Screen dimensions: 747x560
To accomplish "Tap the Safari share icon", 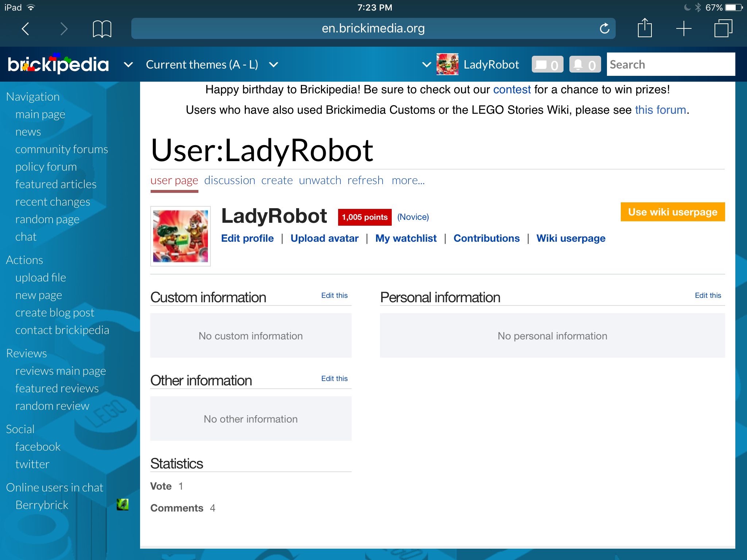I will tap(645, 28).
